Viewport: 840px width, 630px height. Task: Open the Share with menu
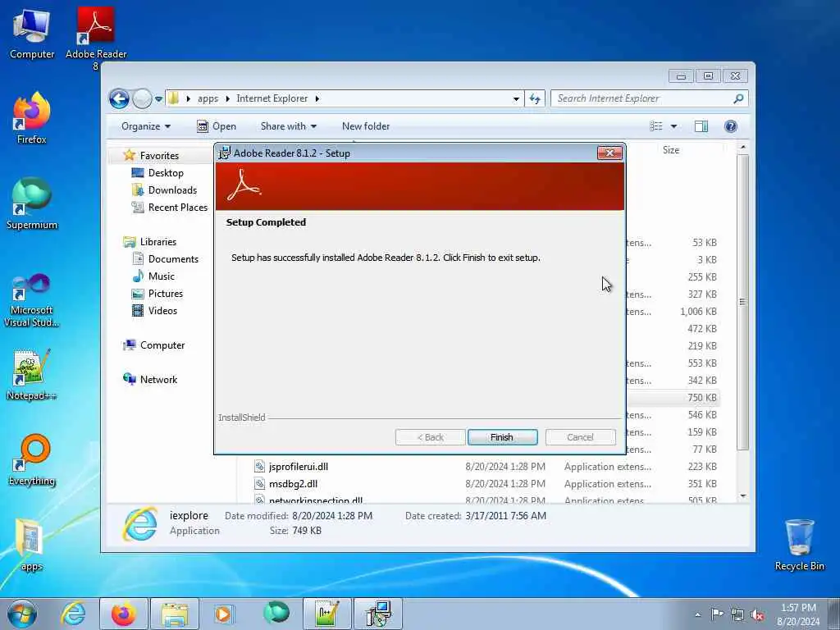(288, 126)
